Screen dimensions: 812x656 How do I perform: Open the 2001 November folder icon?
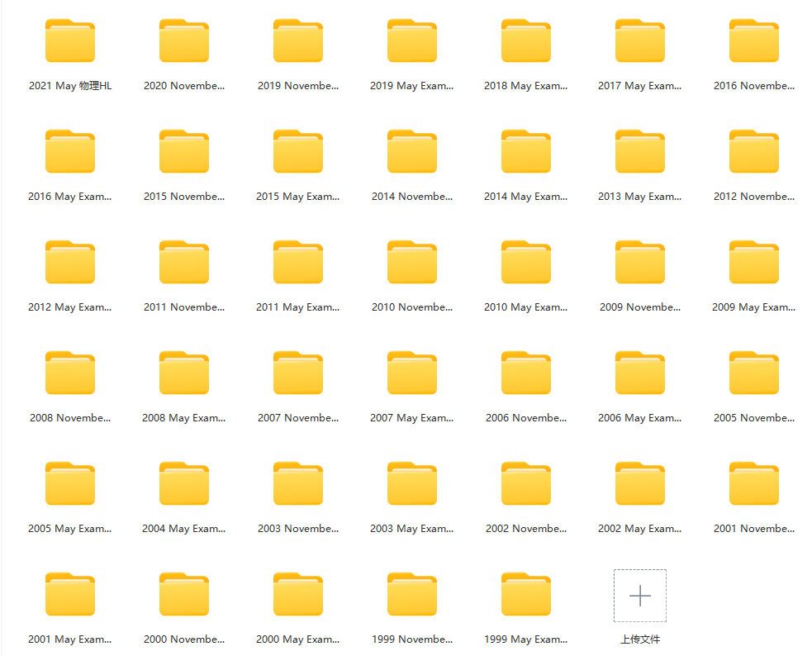(x=753, y=483)
